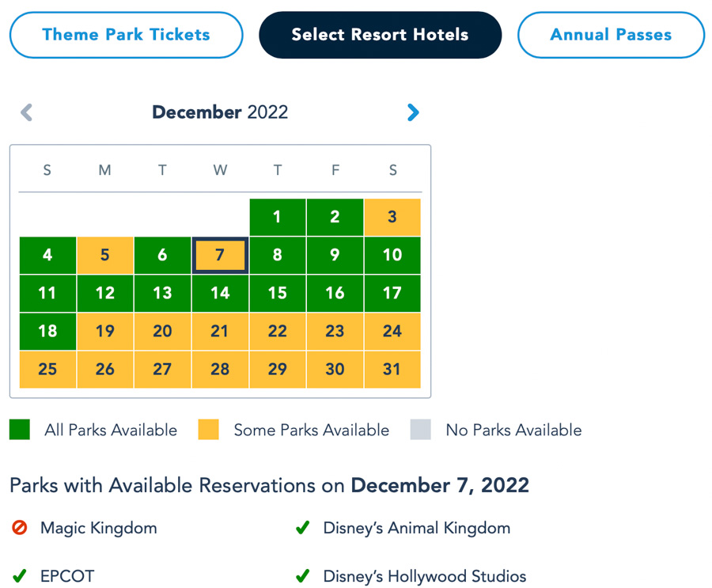
Task: Select the Select Resort Hotels tab
Action: pyautogui.click(x=380, y=35)
